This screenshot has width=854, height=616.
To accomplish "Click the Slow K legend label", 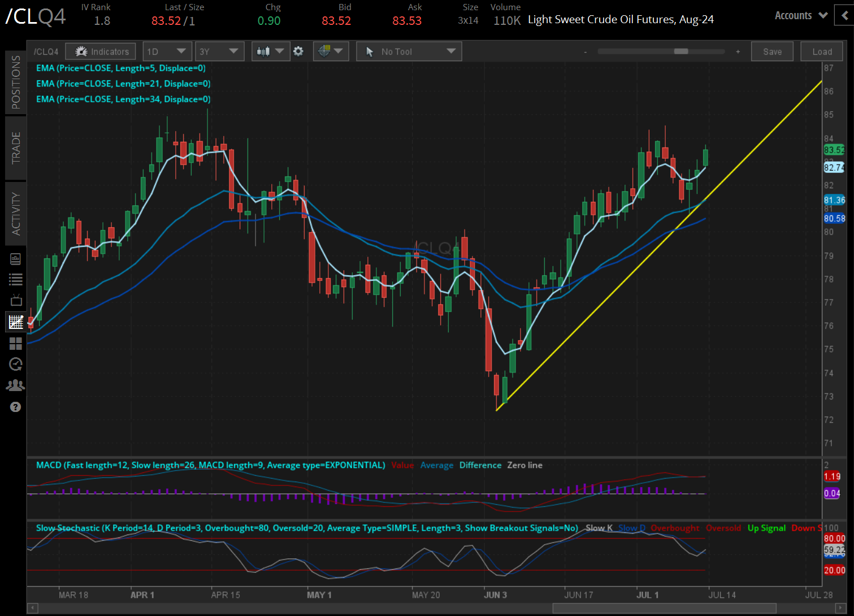I will click(599, 528).
